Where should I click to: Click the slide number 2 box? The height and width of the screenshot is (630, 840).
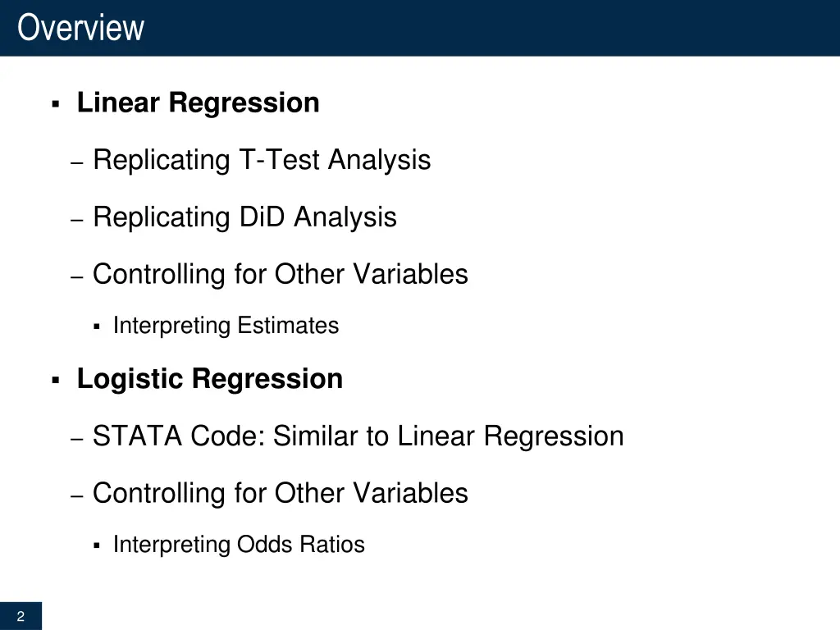[21, 616]
